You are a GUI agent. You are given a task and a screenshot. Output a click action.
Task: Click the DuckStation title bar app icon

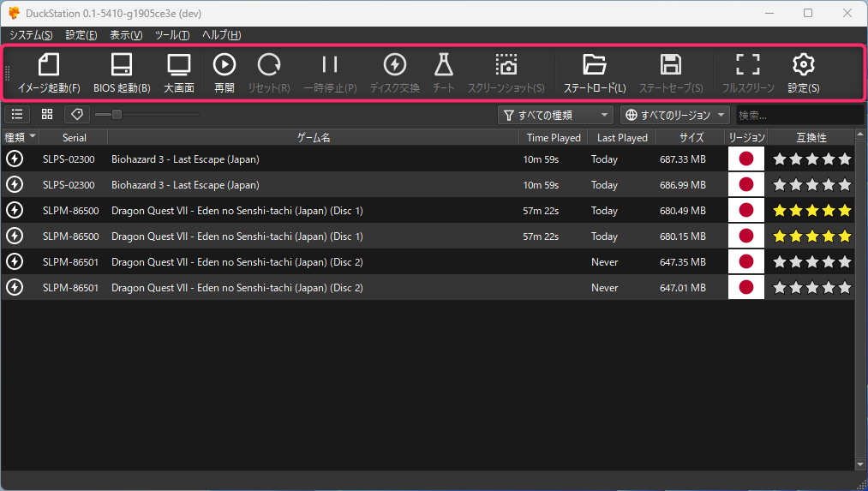14,13
